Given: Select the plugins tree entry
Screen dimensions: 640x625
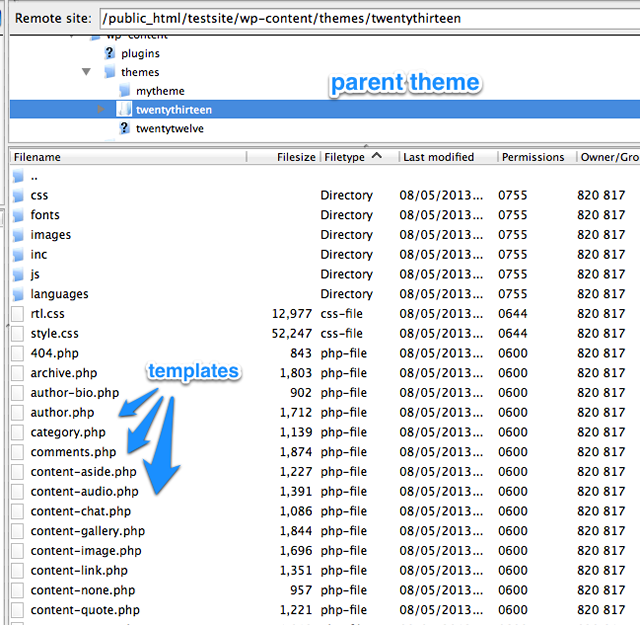Looking at the screenshot, I should coord(140,53).
